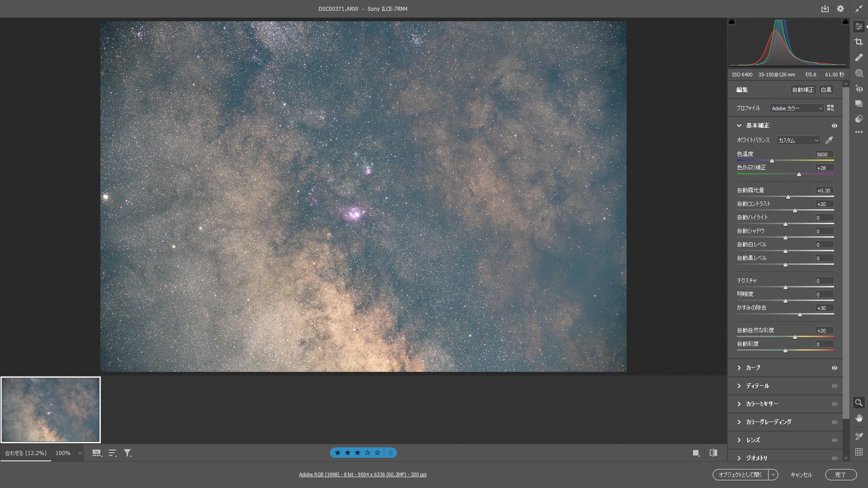Open the Adobe RGB workflow options link
The image size is (868, 488).
[363, 474]
